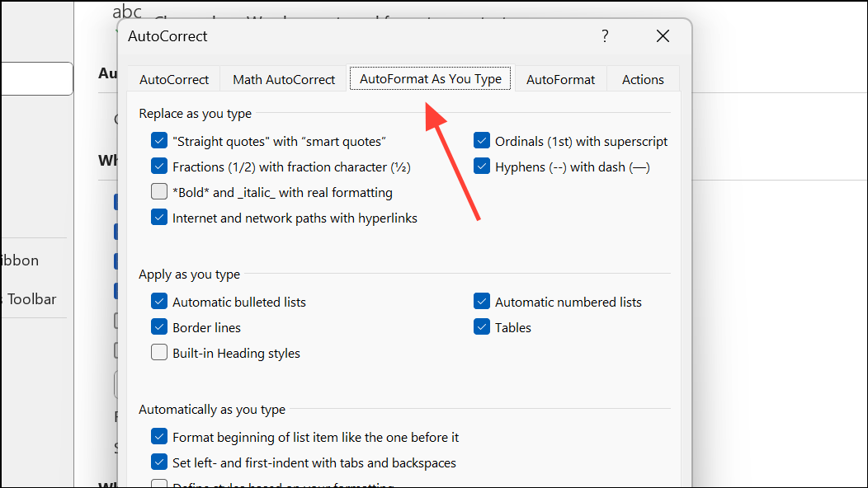Enable Bold and italic with real formatting
This screenshot has width=868, height=488.
[x=159, y=191]
